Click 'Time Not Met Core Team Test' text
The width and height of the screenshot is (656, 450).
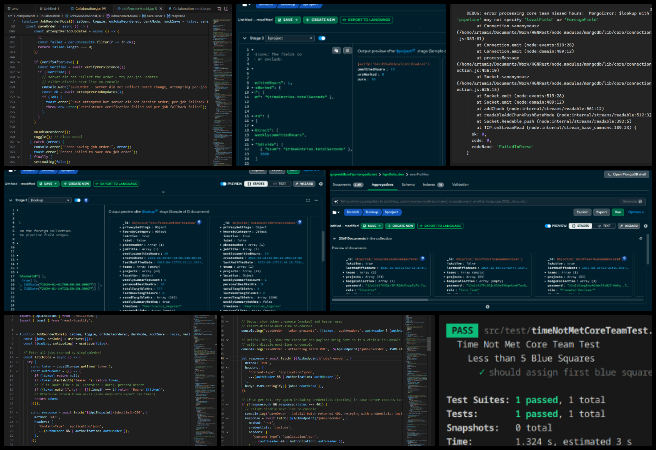coord(528,345)
